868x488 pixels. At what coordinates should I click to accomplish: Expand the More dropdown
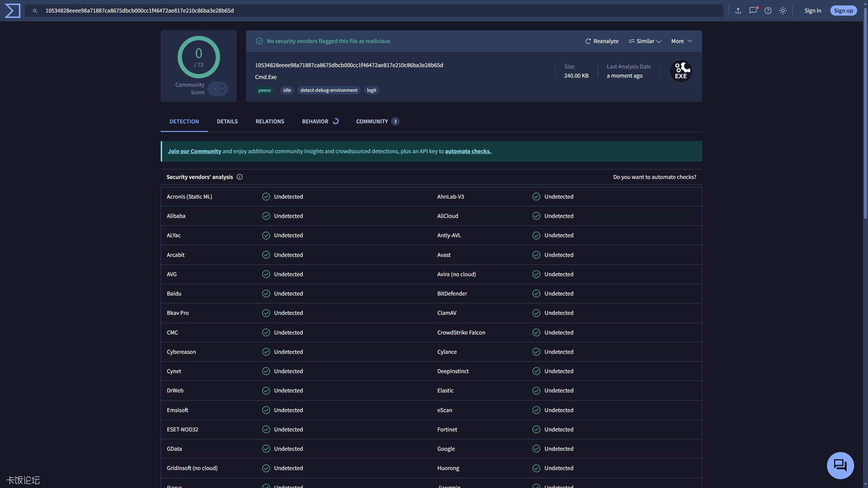point(682,41)
